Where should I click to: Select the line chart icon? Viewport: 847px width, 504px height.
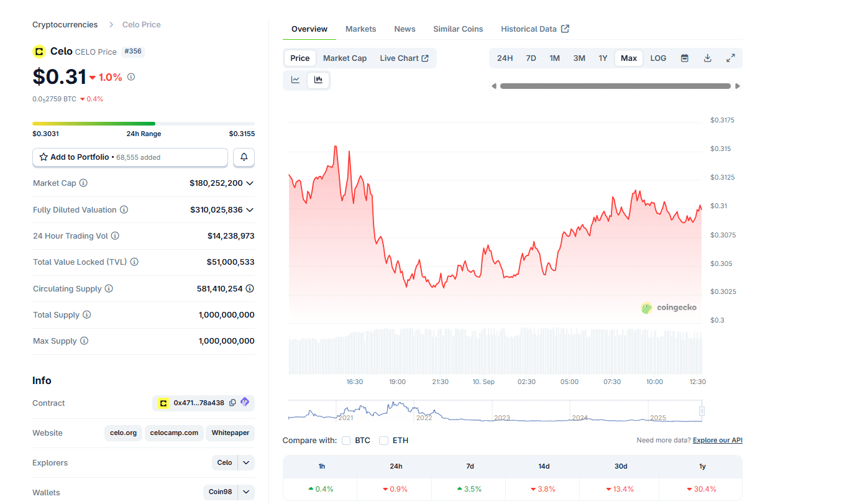pos(295,80)
